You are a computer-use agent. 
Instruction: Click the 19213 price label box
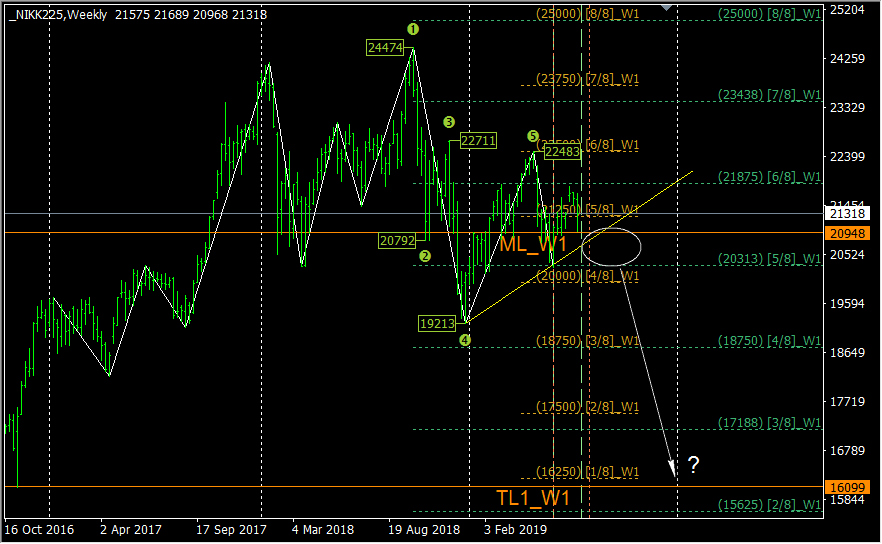(x=437, y=323)
